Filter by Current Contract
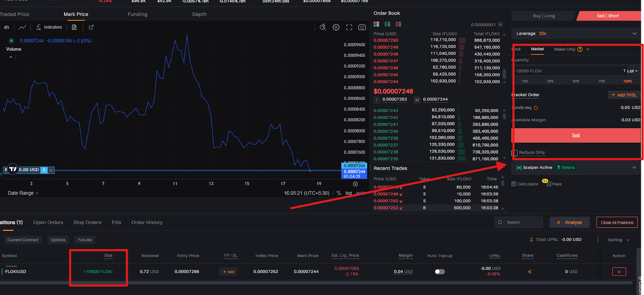This screenshot has width=644, height=295. (23, 240)
